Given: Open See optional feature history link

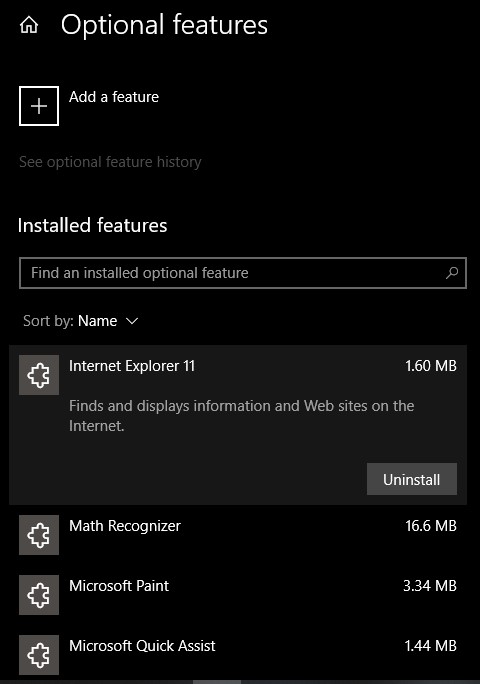Looking at the screenshot, I should [x=110, y=162].
